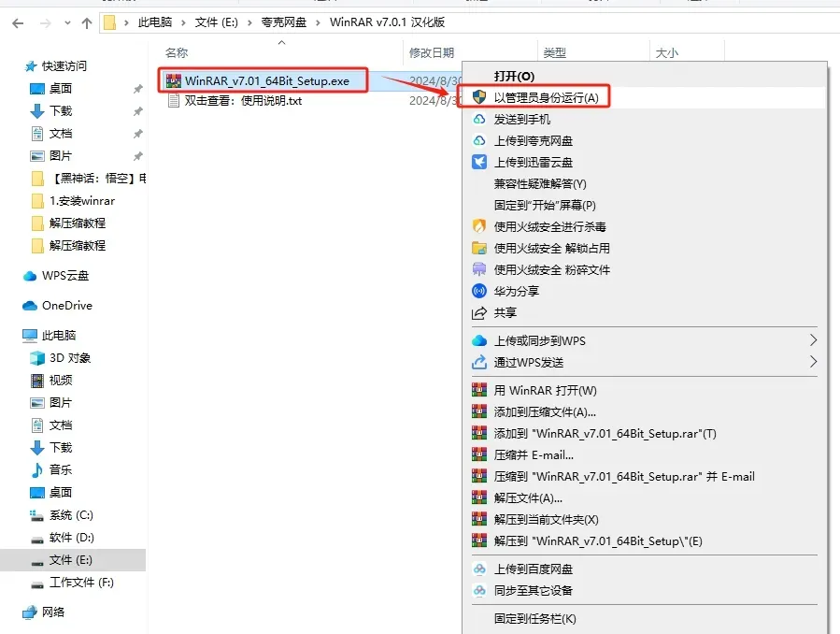Select 夸克网盘 in the address breadcrumb
Screen dimensions: 840x634
[x=283, y=22]
